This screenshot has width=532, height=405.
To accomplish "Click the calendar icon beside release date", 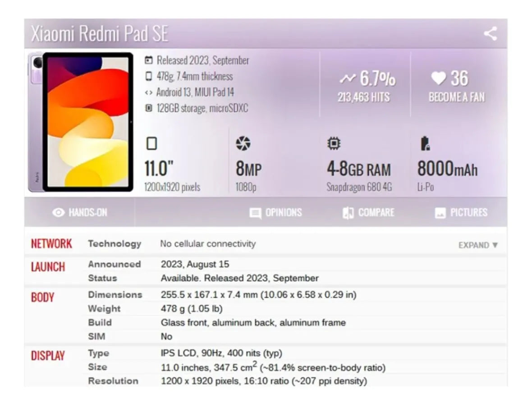I will (148, 60).
